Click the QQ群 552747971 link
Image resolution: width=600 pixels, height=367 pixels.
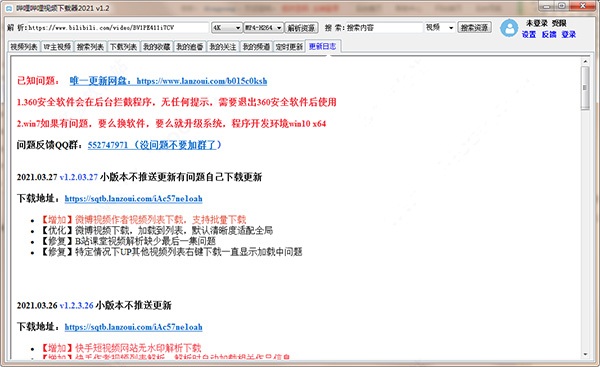(x=155, y=145)
